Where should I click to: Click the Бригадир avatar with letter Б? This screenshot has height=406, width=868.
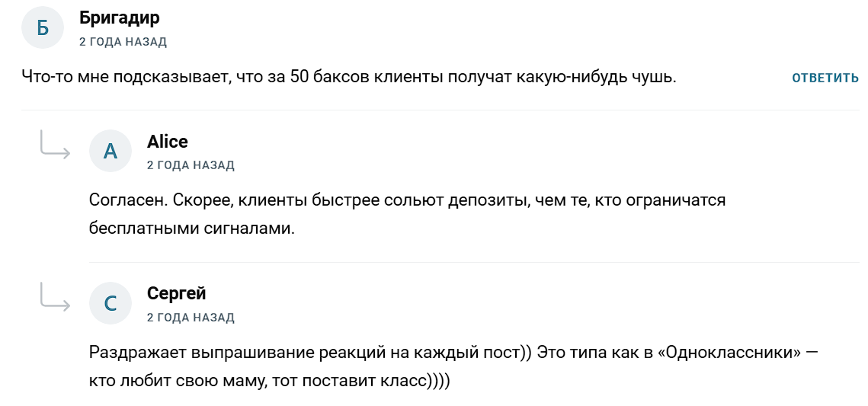point(43,28)
